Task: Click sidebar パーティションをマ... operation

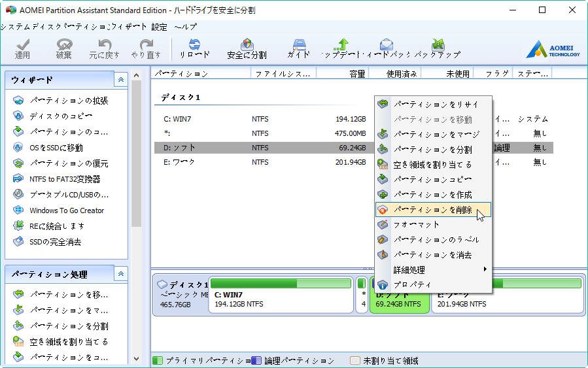Action: coord(60,310)
